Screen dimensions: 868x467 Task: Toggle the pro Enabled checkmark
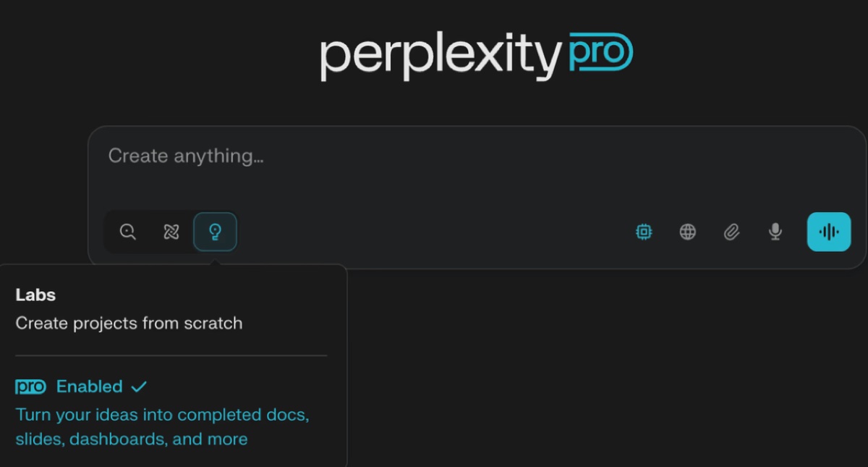[140, 386]
